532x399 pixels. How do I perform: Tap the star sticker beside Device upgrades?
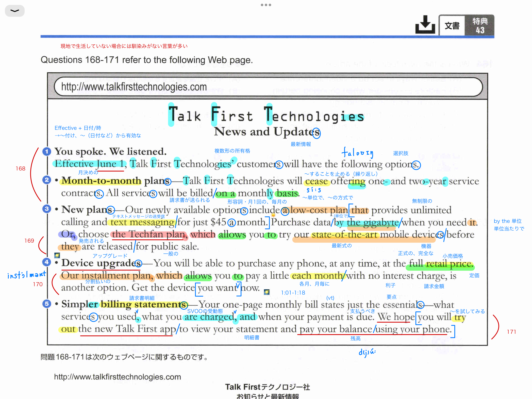(x=57, y=255)
